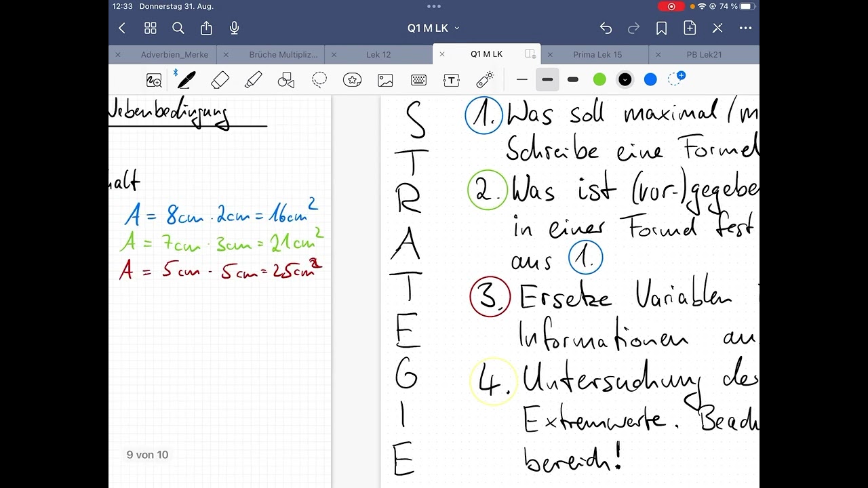Close the Prima Lek 15 tab
Screen dimensions: 868x488
[x=550, y=54]
